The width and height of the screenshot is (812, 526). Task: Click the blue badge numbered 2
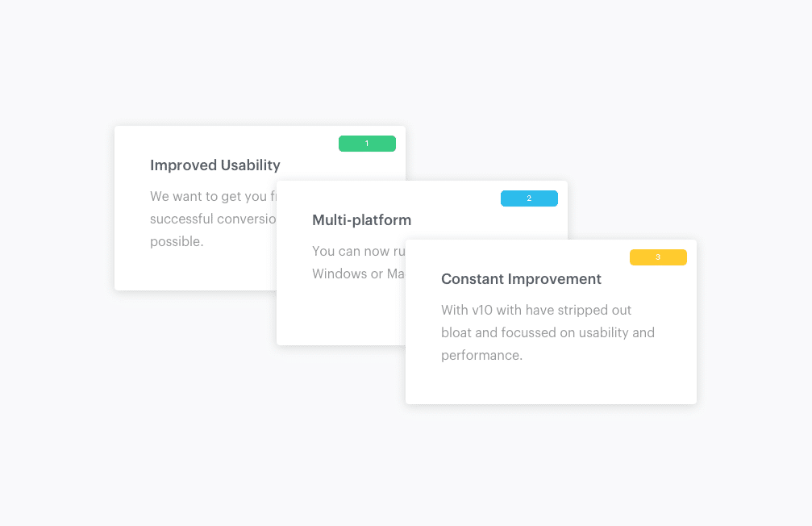[529, 198]
